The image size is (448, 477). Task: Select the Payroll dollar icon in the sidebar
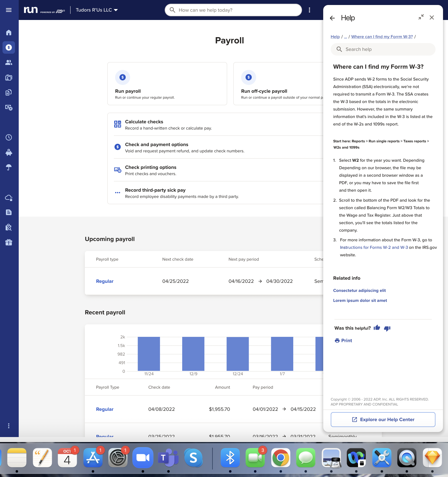point(9,47)
